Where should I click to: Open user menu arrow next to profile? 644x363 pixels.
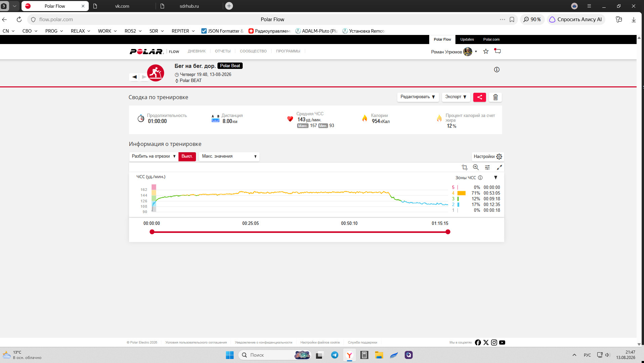pyautogui.click(x=476, y=52)
